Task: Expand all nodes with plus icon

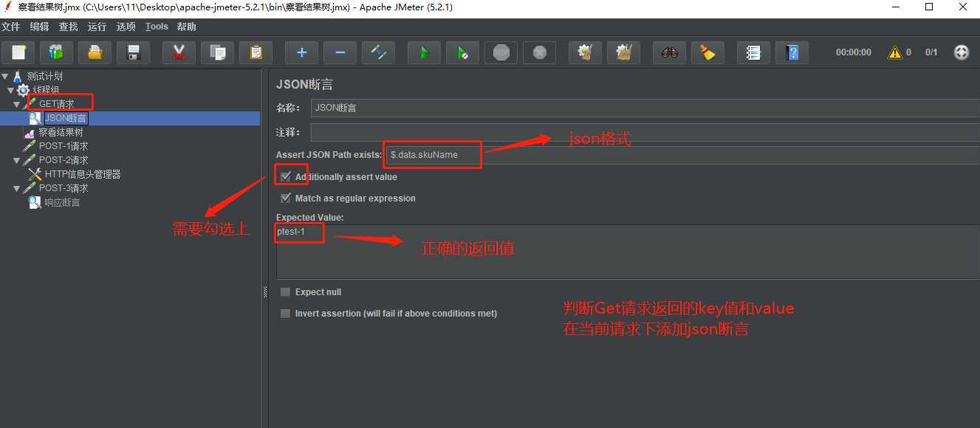Action: [x=301, y=52]
